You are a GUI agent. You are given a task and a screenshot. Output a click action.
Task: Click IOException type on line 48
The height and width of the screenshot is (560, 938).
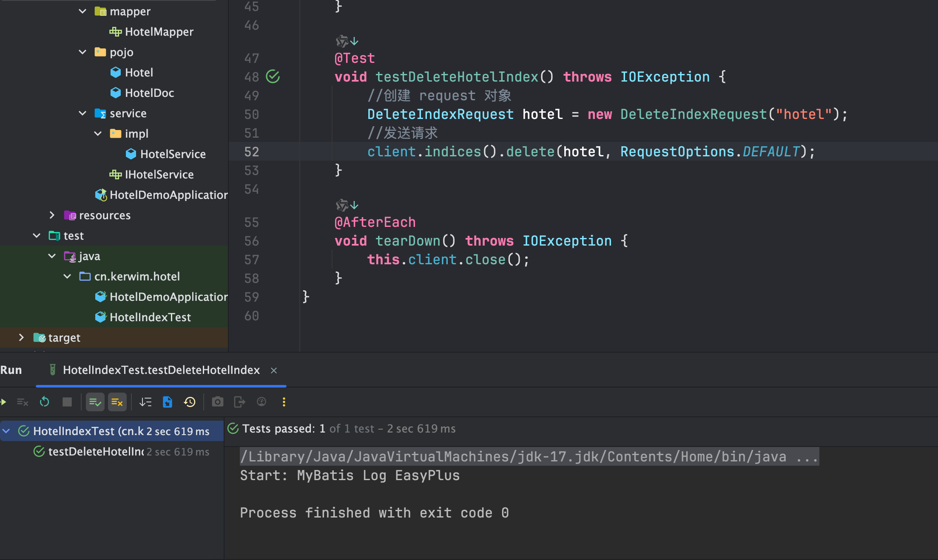pyautogui.click(x=665, y=77)
